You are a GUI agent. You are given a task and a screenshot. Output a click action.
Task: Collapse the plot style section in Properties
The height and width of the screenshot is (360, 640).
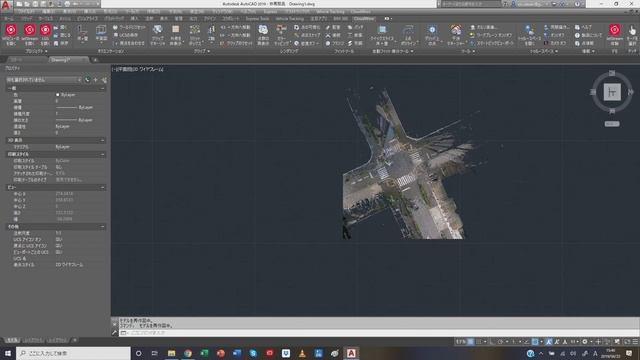point(102,154)
